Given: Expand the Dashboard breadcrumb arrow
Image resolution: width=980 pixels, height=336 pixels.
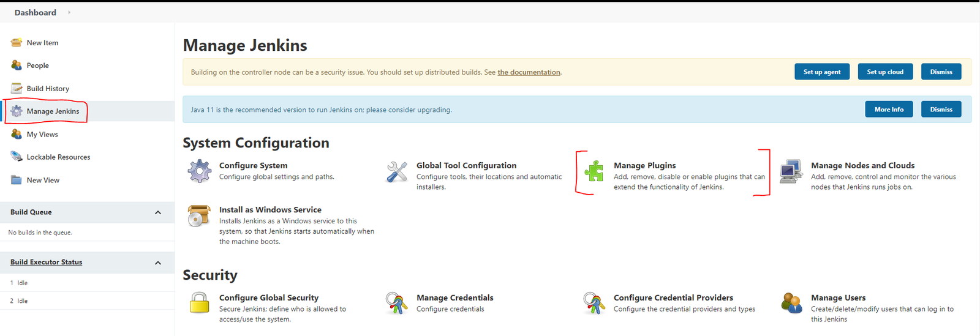Looking at the screenshot, I should click(69, 12).
